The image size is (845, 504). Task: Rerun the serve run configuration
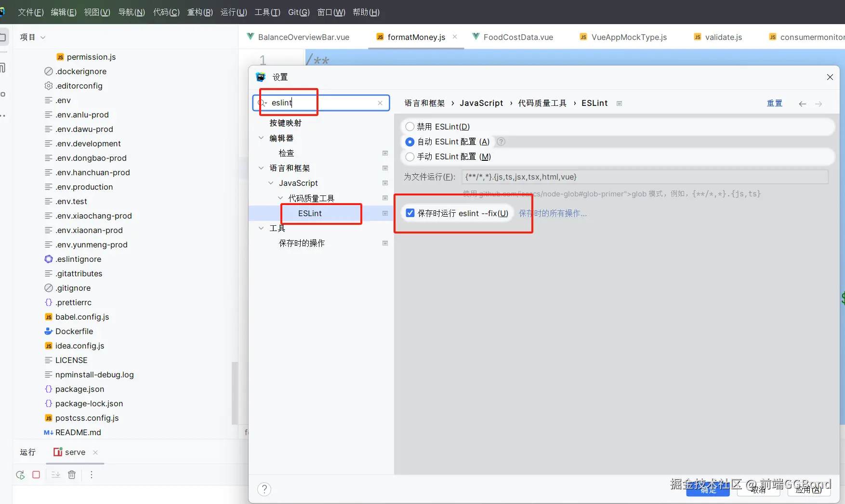click(x=20, y=475)
